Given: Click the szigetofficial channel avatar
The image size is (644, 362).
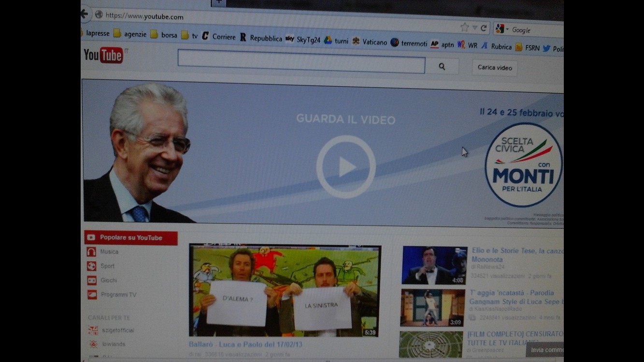Looking at the screenshot, I should [x=93, y=331].
